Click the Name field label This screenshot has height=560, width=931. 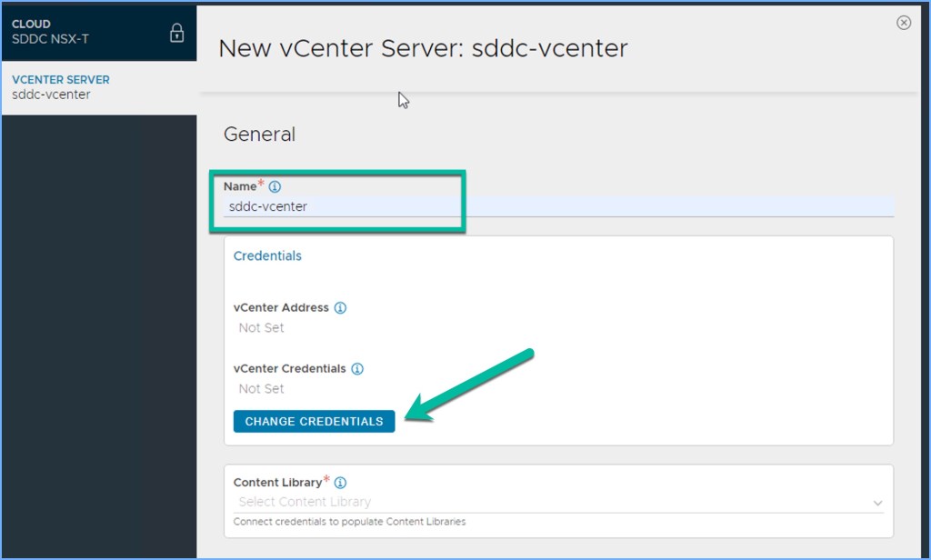tap(240, 186)
